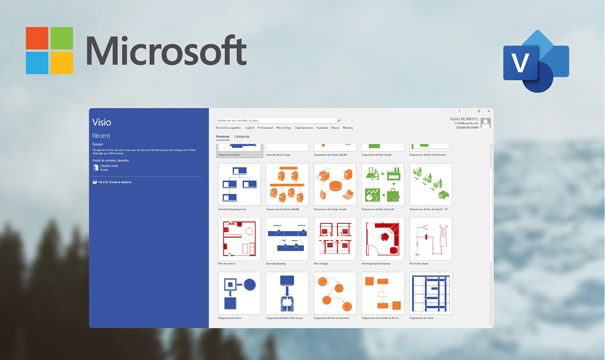Click the 'Planning' suggested search link
Image resolution: width=605 pixels, height=360 pixels.
pyautogui.click(x=348, y=128)
